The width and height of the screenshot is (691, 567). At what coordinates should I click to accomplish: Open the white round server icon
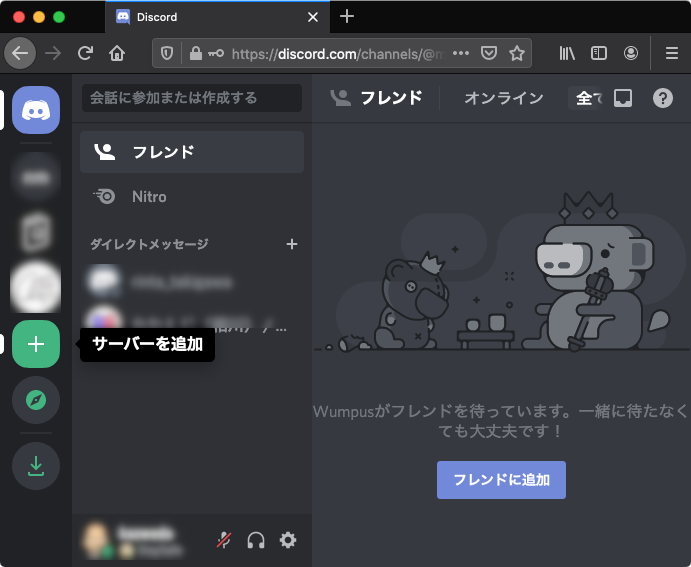(x=36, y=287)
